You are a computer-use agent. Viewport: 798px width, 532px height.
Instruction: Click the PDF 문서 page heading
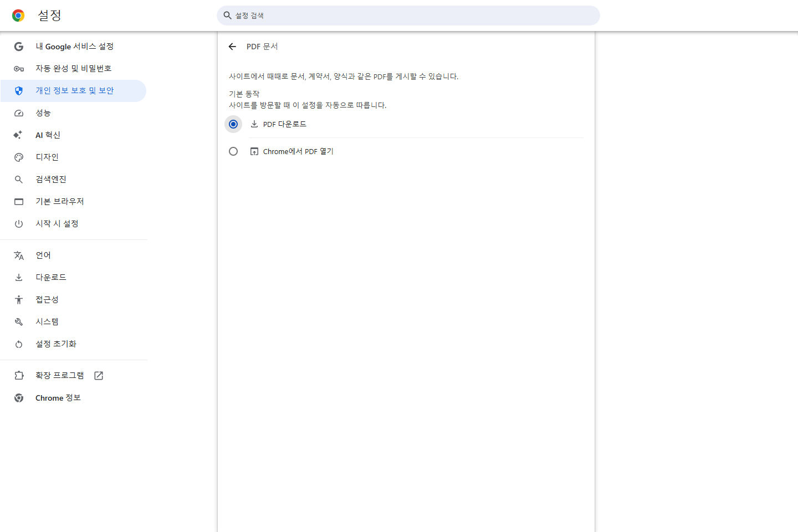click(262, 47)
